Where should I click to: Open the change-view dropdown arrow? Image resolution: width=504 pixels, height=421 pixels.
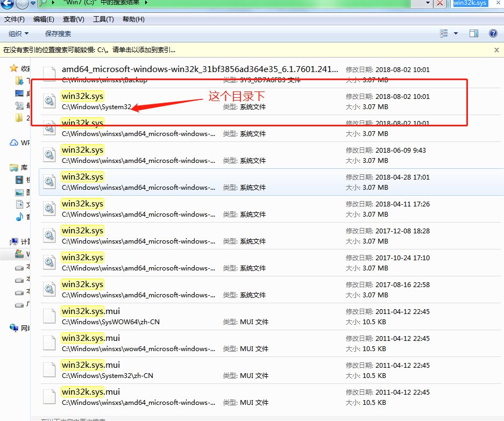[x=455, y=33]
